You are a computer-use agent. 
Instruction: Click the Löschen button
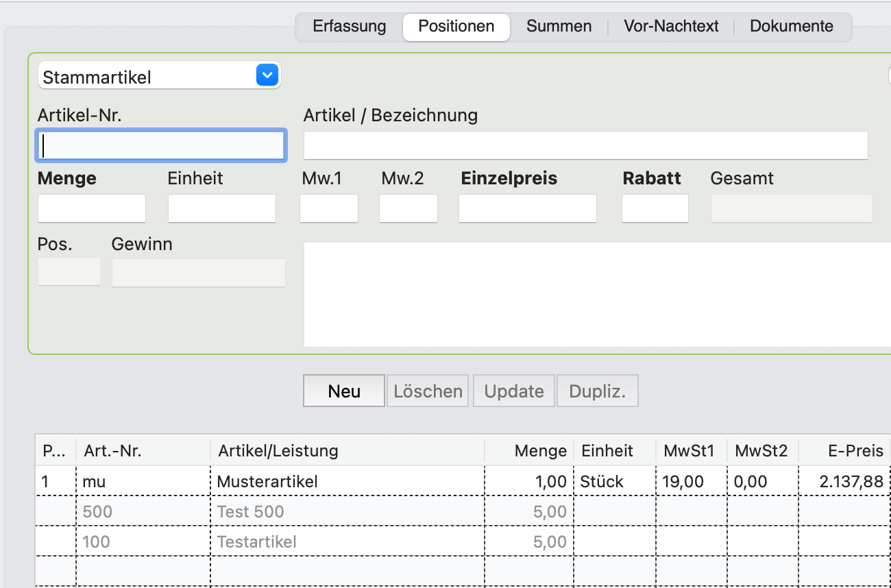[427, 391]
